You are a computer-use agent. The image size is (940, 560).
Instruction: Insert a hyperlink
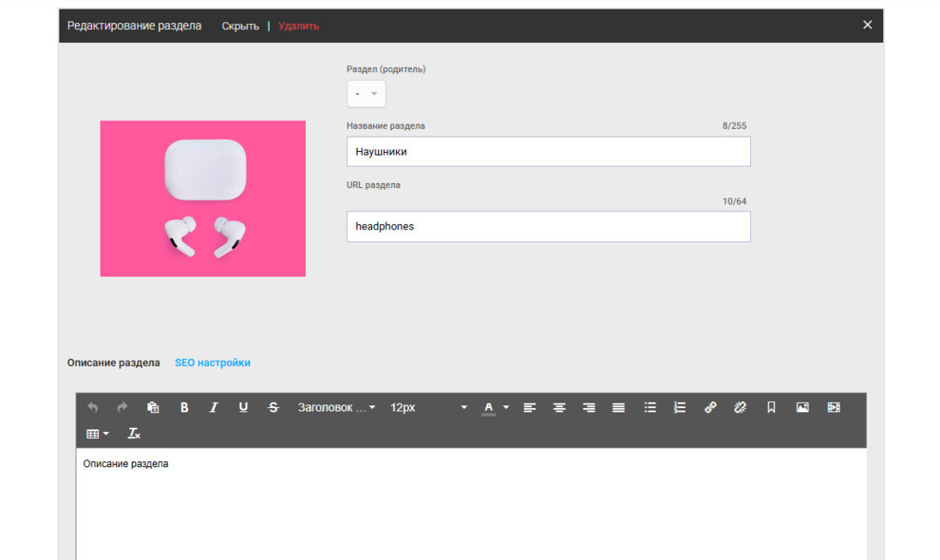click(x=710, y=407)
